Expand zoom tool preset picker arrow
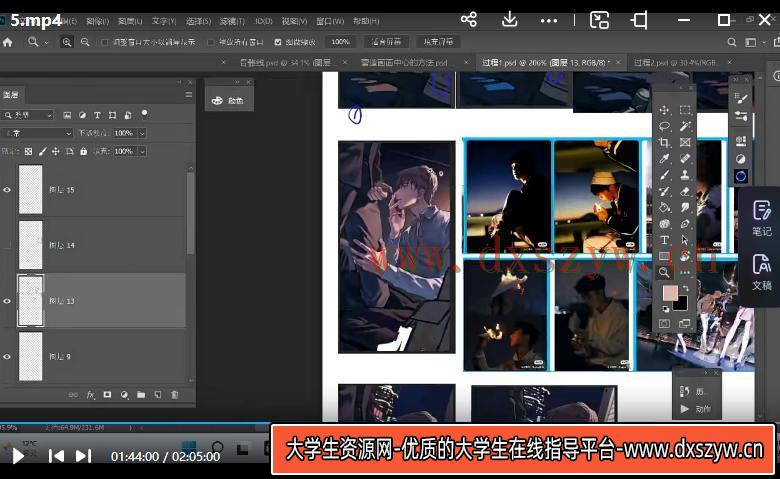Image resolution: width=780 pixels, height=479 pixels. 46,43
